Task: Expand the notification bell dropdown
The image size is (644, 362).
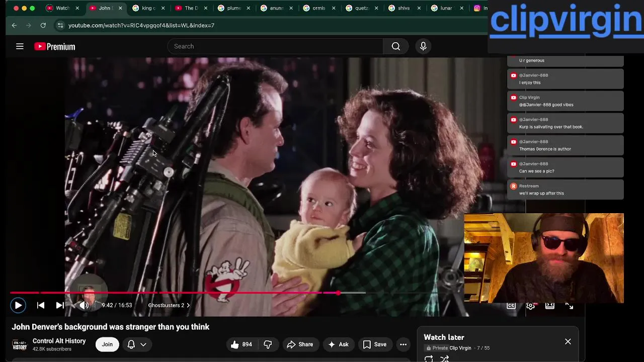Action: (137, 344)
